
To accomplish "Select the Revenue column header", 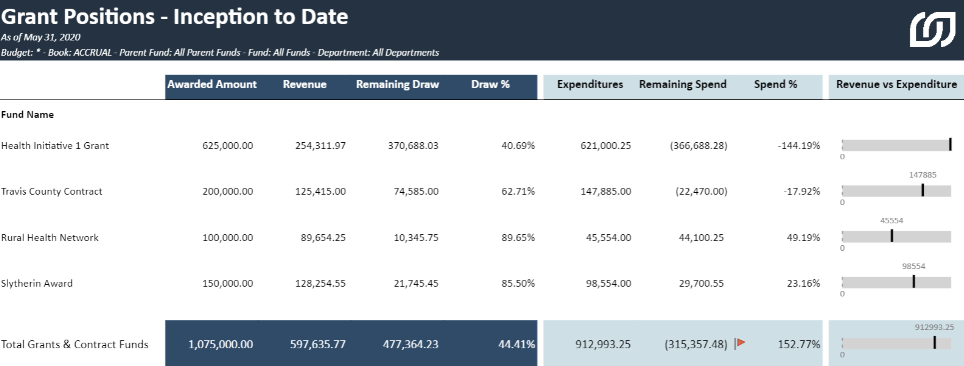I will 305,85.
